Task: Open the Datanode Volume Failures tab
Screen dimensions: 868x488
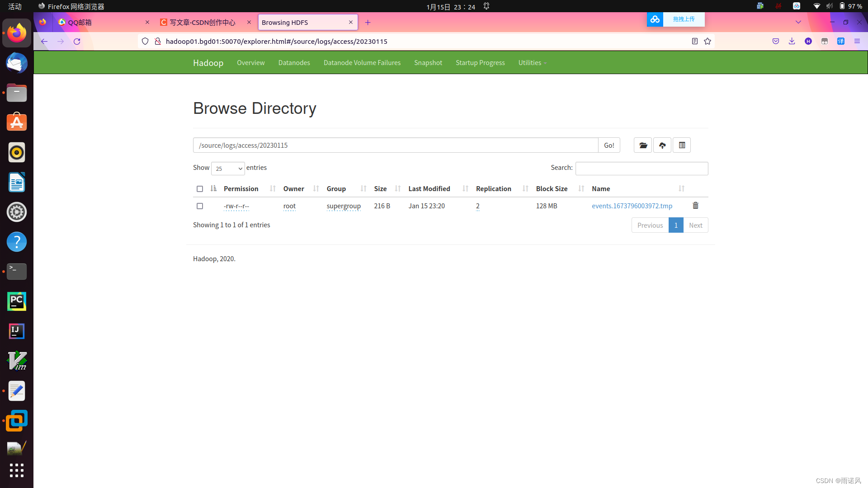Action: (x=362, y=62)
